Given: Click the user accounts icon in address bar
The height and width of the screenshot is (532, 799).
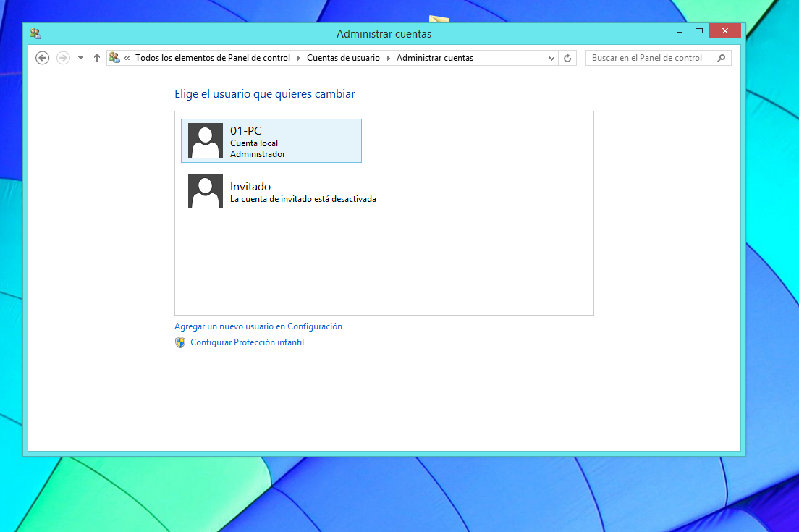Looking at the screenshot, I should click(114, 57).
